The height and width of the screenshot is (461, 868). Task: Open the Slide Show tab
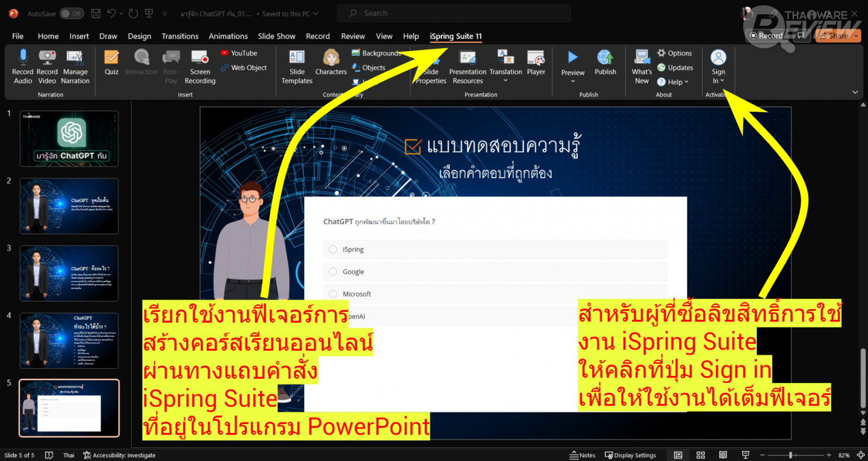coord(277,36)
